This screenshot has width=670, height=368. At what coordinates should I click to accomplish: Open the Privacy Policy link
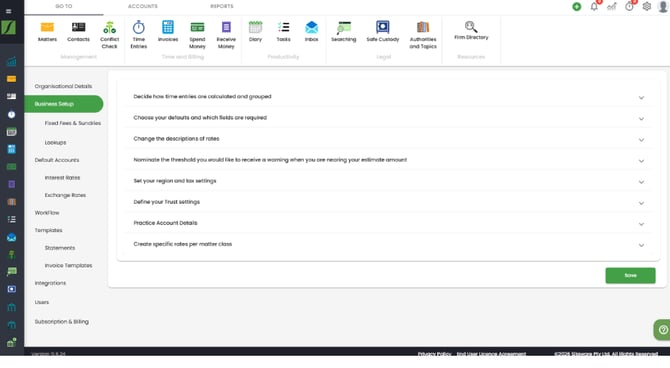tap(434, 354)
